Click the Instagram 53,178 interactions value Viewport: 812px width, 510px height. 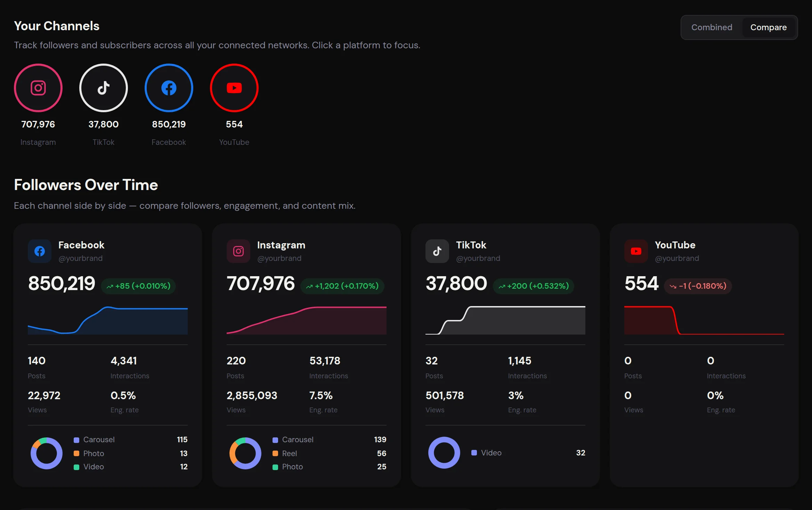pos(325,361)
